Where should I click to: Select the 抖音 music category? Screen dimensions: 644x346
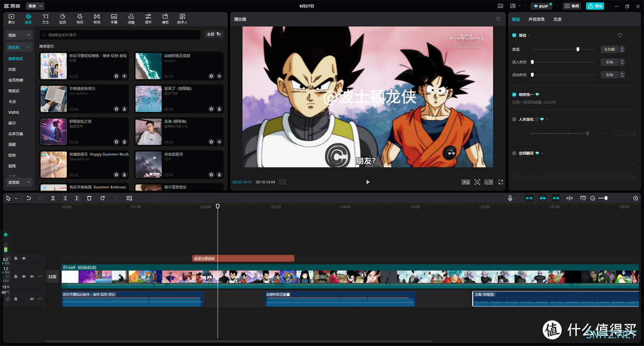pos(12,69)
